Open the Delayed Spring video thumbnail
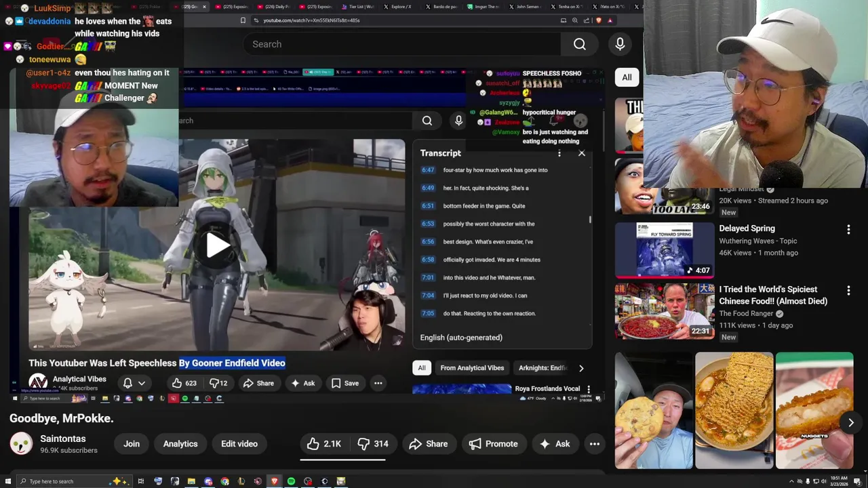This screenshot has height=488, width=868. 665,250
